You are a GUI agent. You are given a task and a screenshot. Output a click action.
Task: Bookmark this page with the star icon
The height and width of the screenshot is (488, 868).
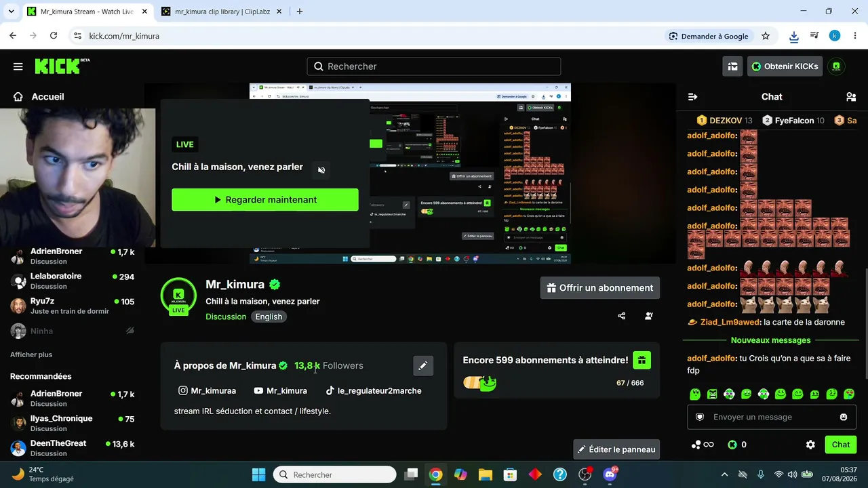pyautogui.click(x=766, y=36)
